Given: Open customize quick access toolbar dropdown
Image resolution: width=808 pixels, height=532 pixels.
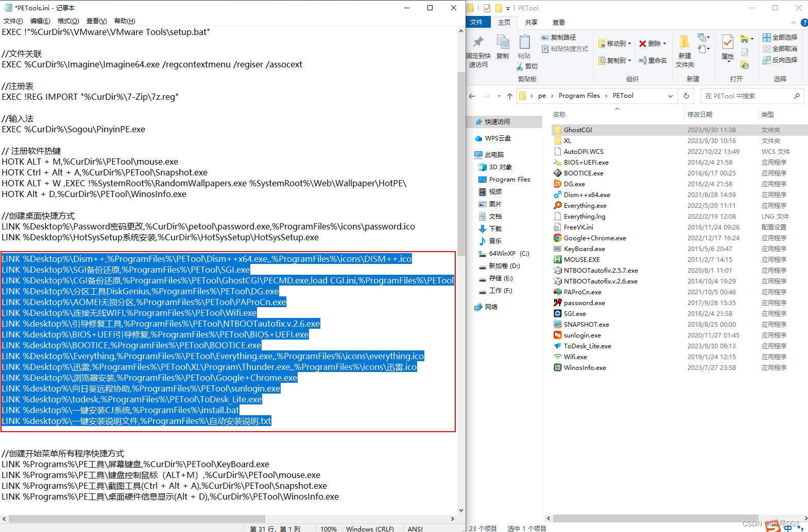Looking at the screenshot, I should coord(508,8).
